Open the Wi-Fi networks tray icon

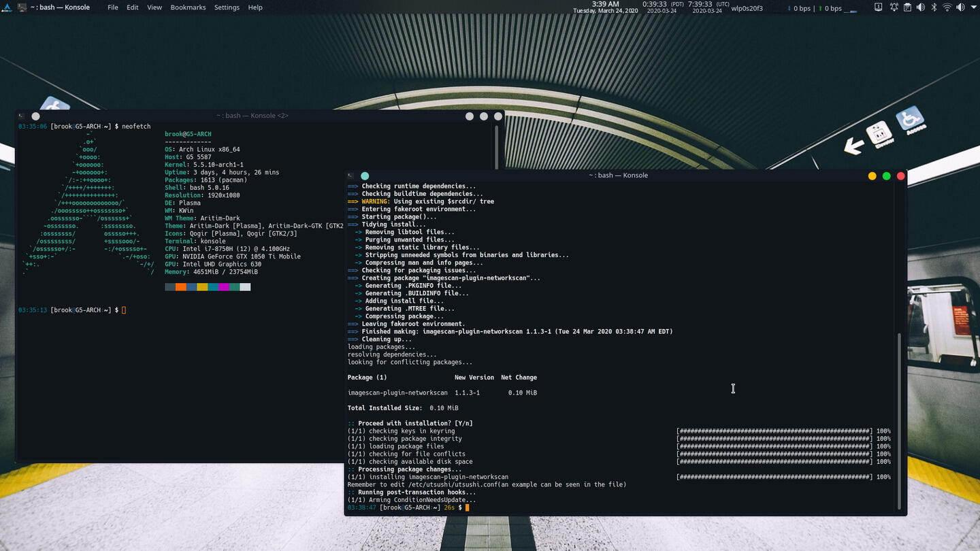click(947, 7)
